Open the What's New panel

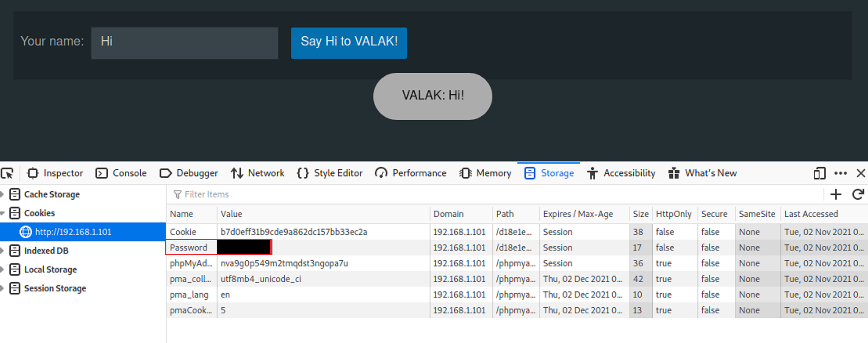[x=703, y=173]
